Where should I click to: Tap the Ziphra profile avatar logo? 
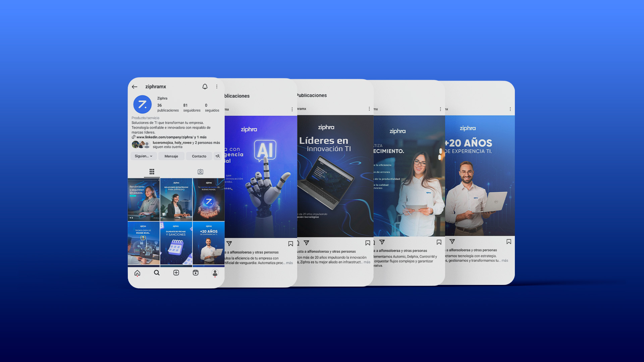pyautogui.click(x=143, y=105)
